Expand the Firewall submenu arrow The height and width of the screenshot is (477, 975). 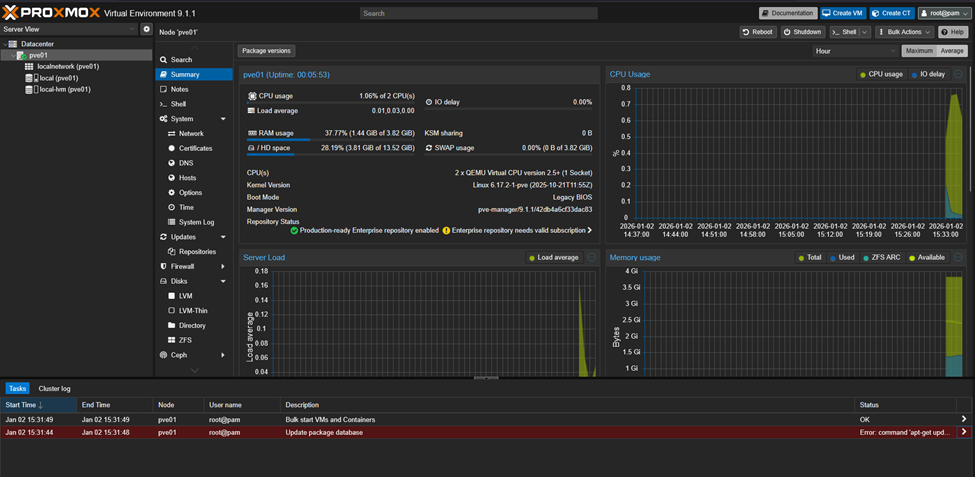(223, 266)
